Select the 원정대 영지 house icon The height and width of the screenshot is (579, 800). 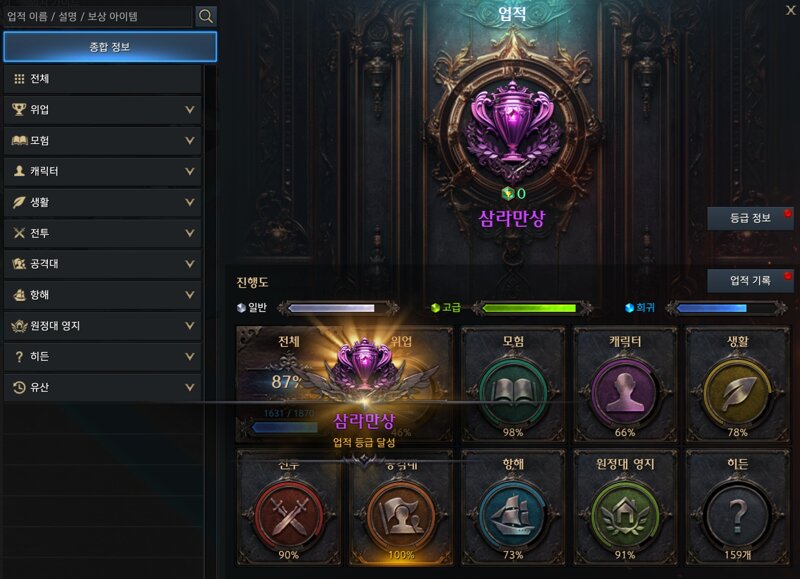624,515
